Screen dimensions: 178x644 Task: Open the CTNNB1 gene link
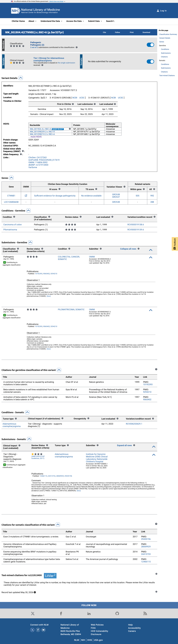pyautogui.click(x=11, y=196)
